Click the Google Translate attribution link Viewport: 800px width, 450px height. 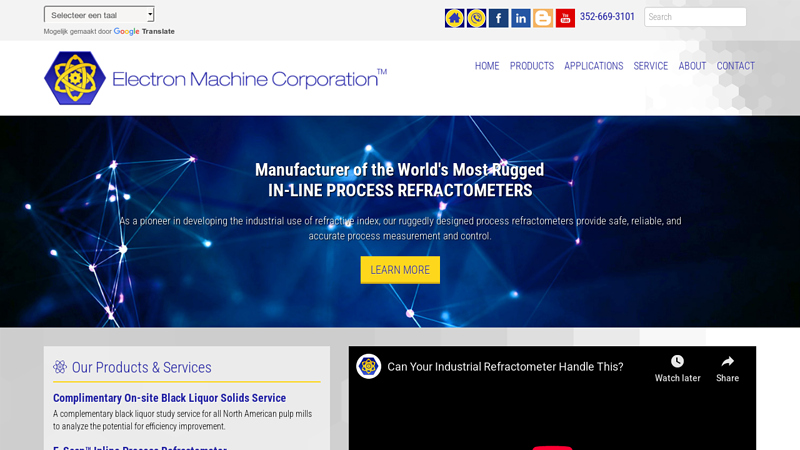(144, 32)
